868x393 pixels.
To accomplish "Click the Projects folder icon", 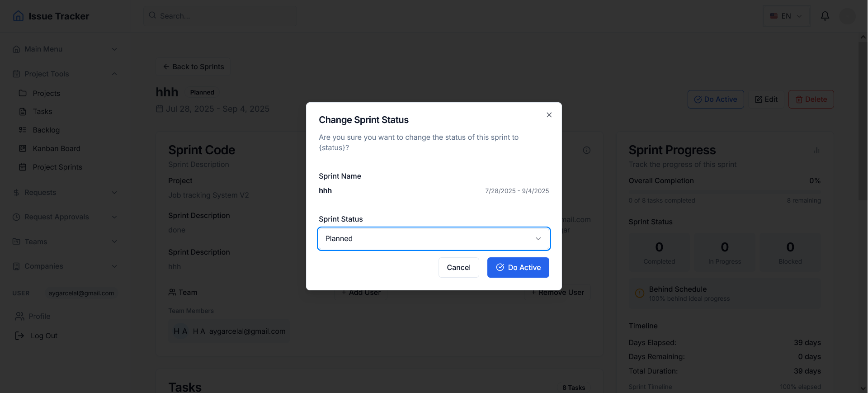I will pyautogui.click(x=23, y=93).
